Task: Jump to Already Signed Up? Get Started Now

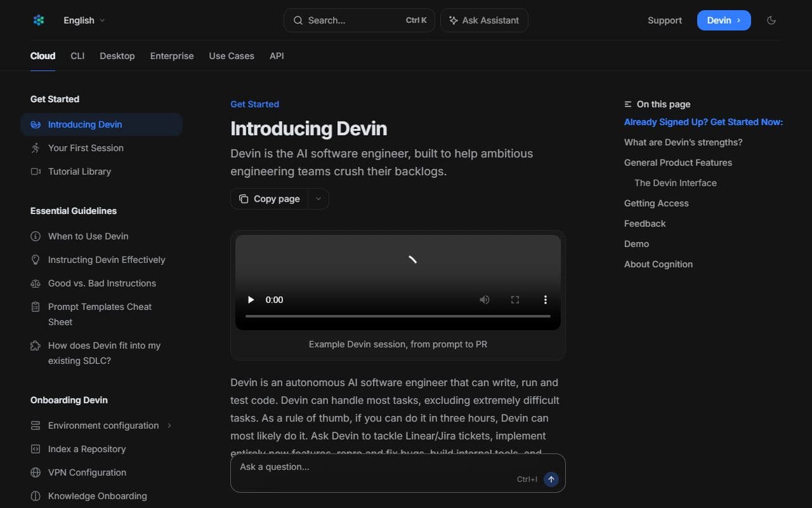Action: click(704, 122)
